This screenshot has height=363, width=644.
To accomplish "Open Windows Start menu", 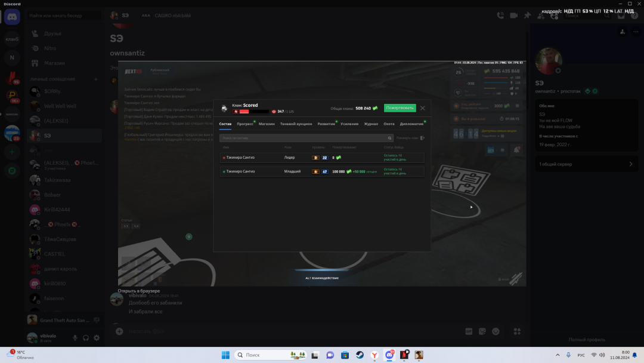I will pos(225,355).
